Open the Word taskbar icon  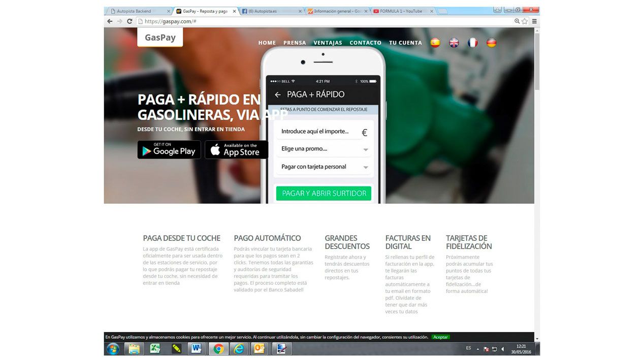(197, 349)
